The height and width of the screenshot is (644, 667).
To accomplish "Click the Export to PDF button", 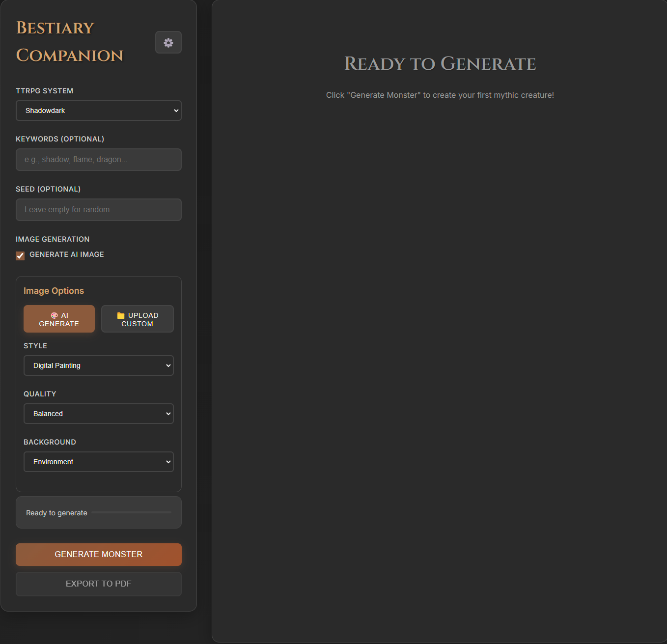I will click(98, 584).
